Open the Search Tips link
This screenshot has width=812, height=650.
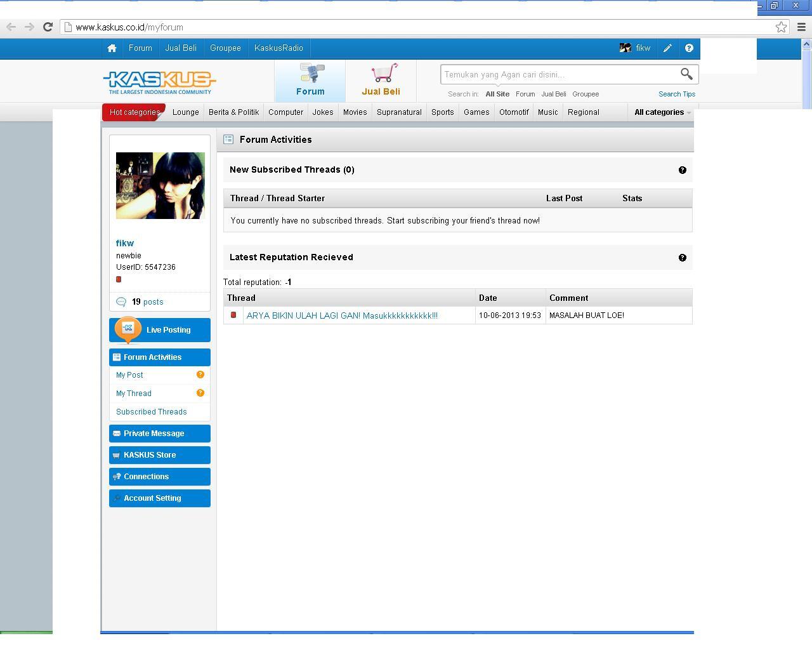pyautogui.click(x=677, y=94)
